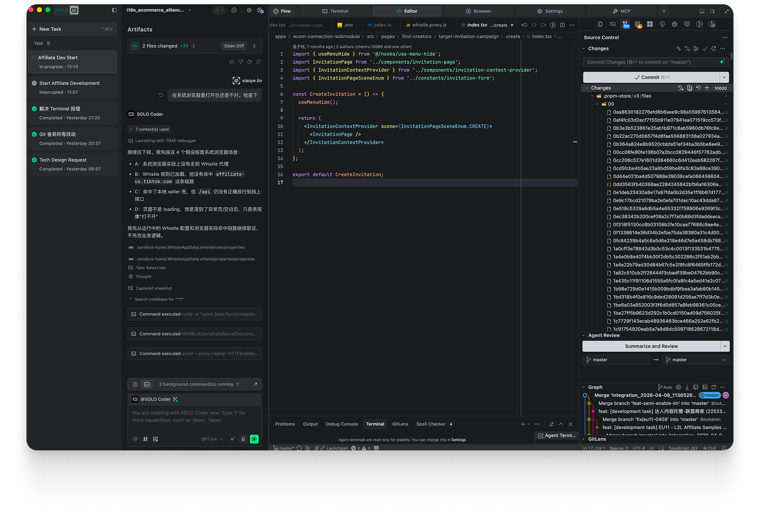
Task: Open the Problems panel tab
Action: click(x=285, y=424)
